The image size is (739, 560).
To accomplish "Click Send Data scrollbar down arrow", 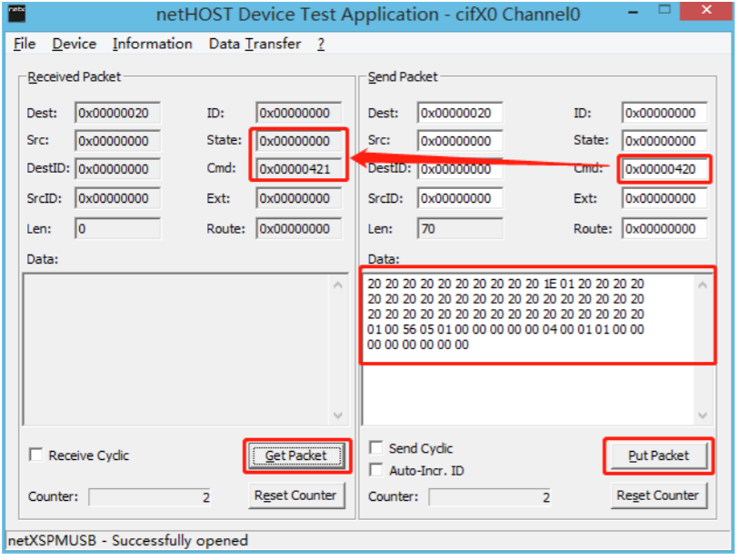I will tap(703, 415).
